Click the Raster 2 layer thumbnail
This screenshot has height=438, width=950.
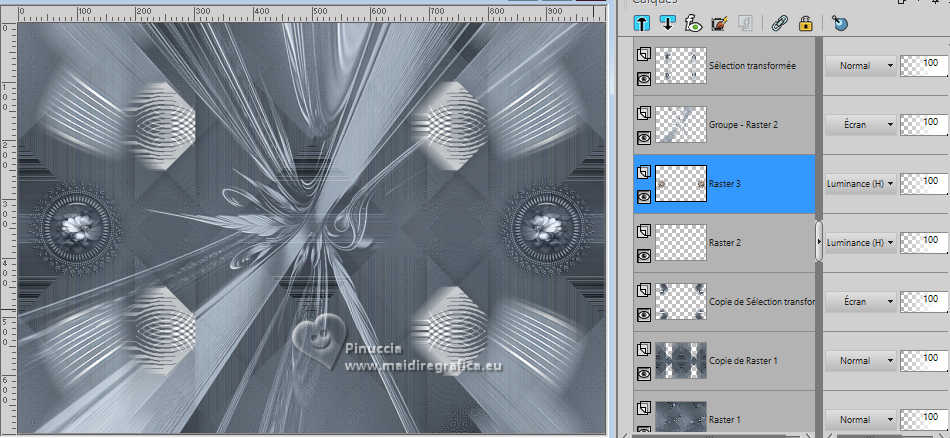[681, 242]
